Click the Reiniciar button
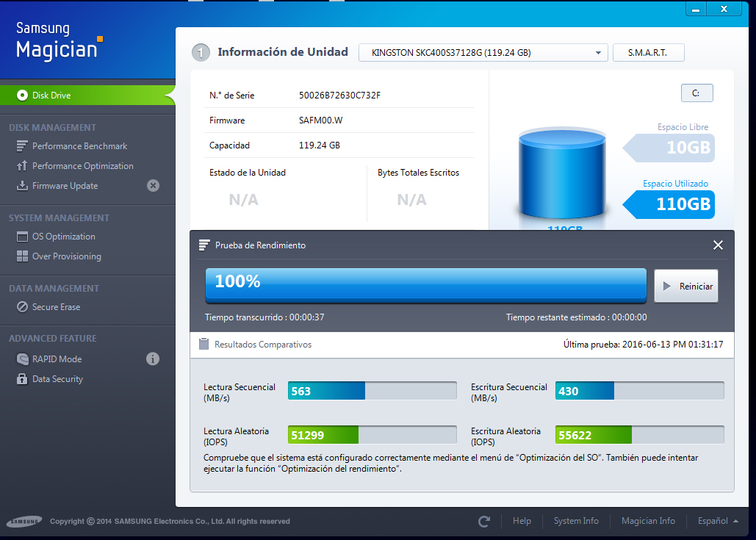 [686, 286]
